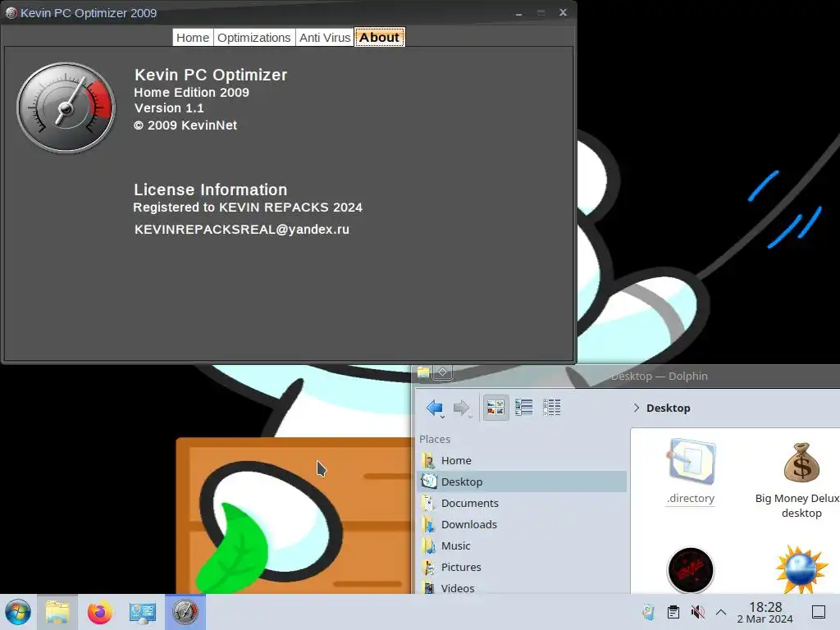Open Home in Dolphin Places panel
840x630 pixels.
click(x=522, y=461)
